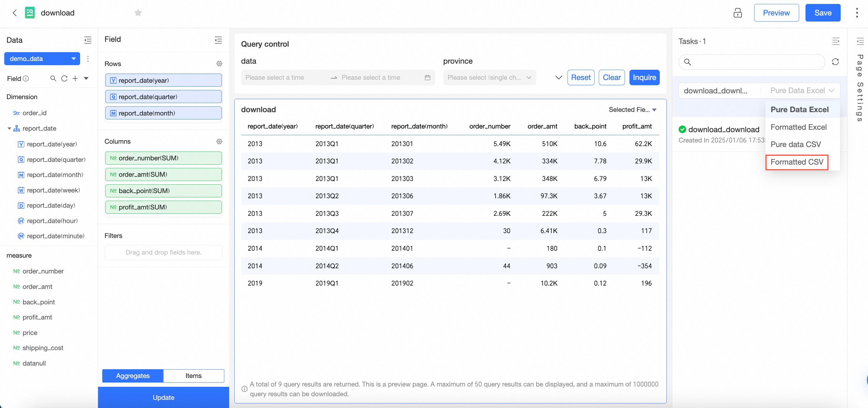Viewport: 868px width, 408px height.
Task: Collapse the Data panel icon
Action: click(x=88, y=40)
